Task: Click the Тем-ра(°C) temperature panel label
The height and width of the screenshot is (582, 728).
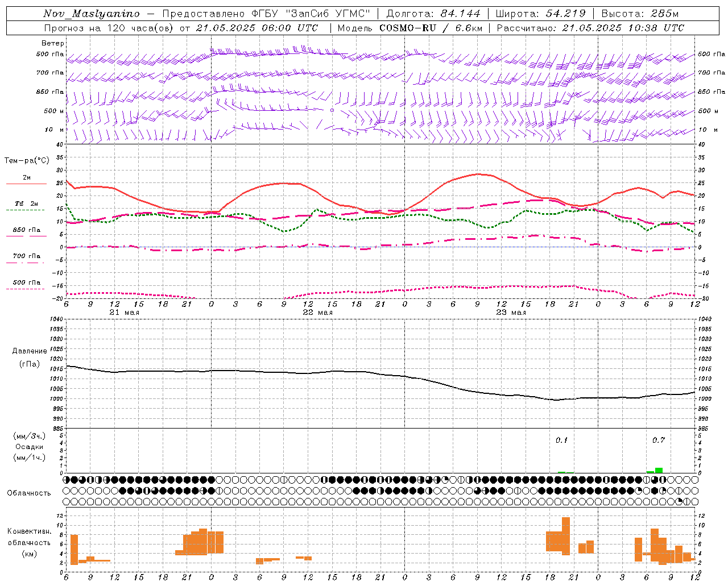Action: click(27, 161)
